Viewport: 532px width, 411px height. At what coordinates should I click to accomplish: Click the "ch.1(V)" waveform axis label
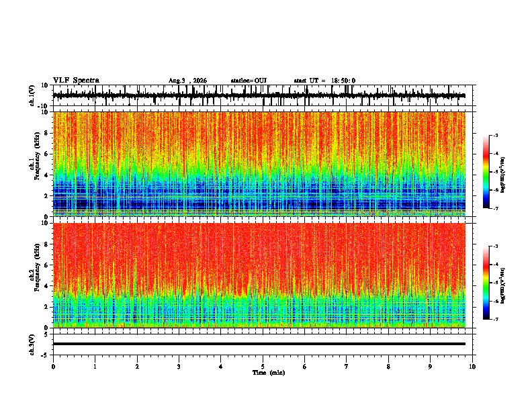32,95
